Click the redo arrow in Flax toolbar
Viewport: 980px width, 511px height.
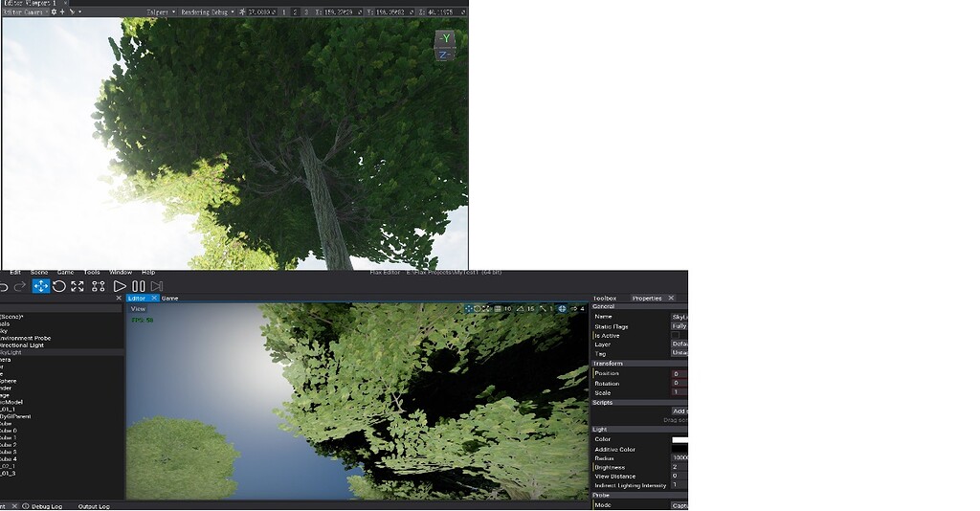point(20,287)
